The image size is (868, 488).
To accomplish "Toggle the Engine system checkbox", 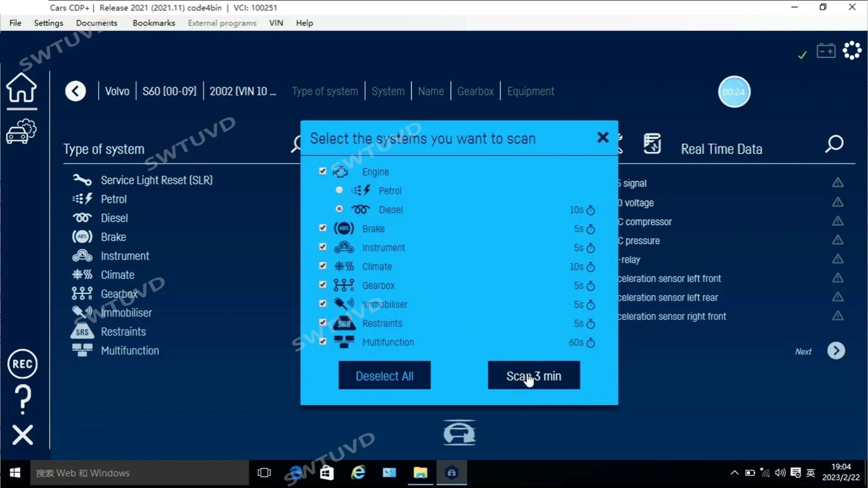I will (322, 172).
